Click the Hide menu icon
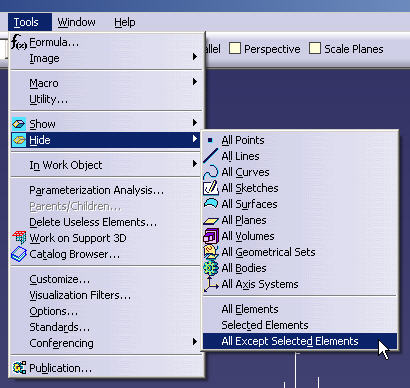Screen dimensions: 410x388 (x=19, y=140)
